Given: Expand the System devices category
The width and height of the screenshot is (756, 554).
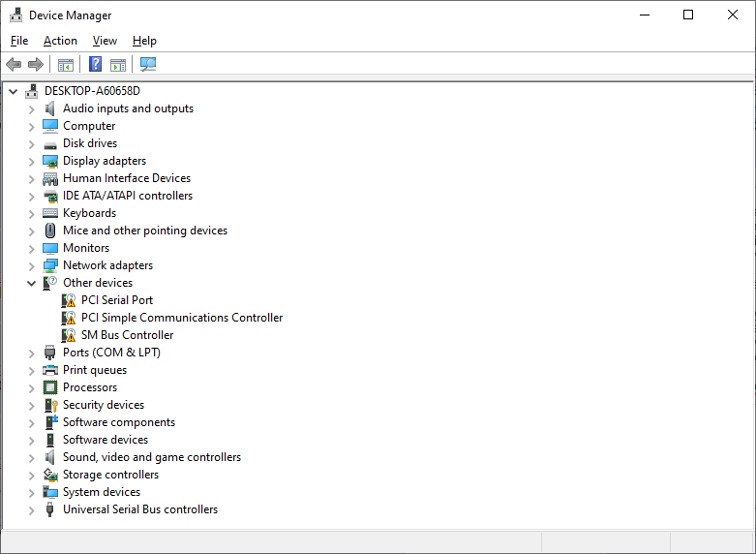Looking at the screenshot, I should click(x=32, y=493).
